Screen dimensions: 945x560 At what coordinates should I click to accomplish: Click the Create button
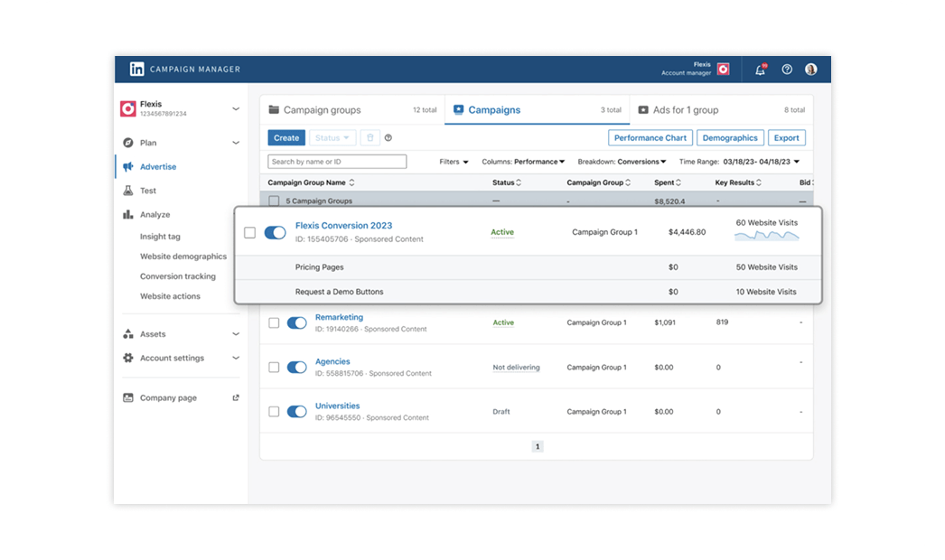tap(286, 138)
